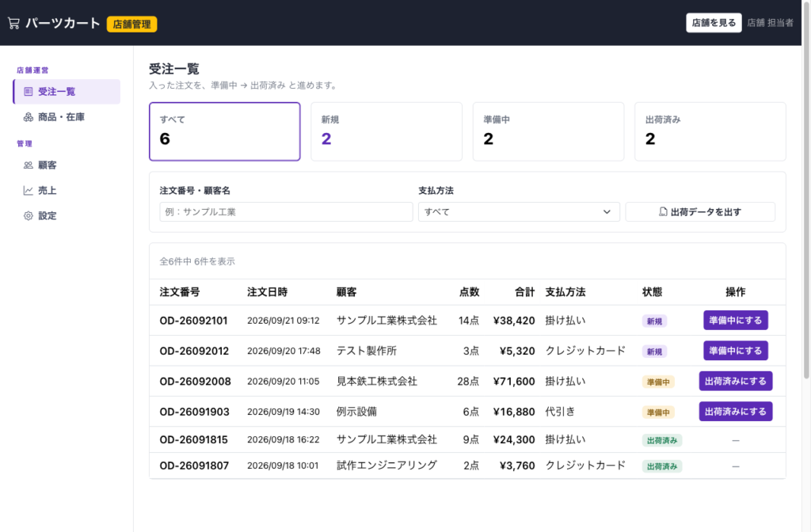This screenshot has height=532, width=811.
Task: Click the パーツカート title
Action: pyautogui.click(x=63, y=23)
